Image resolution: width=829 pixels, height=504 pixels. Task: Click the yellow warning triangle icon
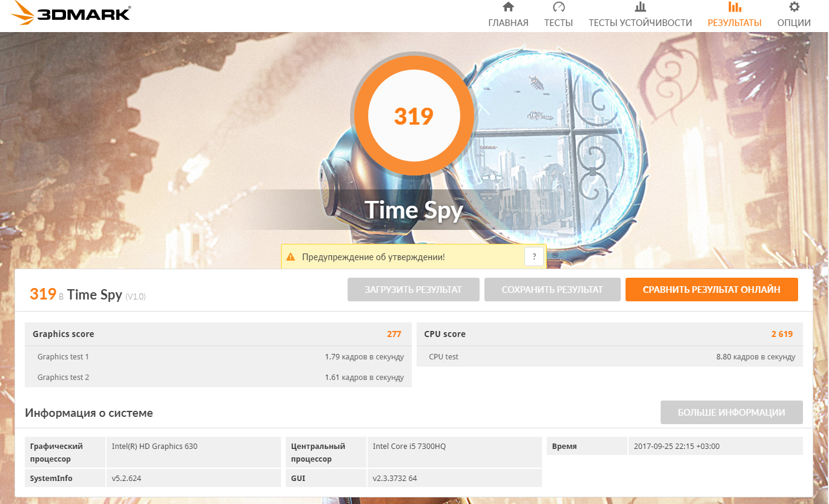click(x=291, y=257)
